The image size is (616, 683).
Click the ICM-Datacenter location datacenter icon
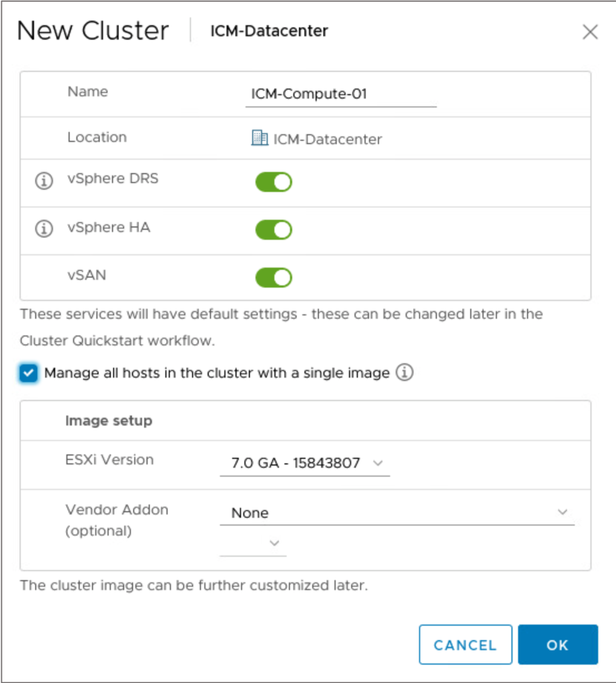[260, 138]
